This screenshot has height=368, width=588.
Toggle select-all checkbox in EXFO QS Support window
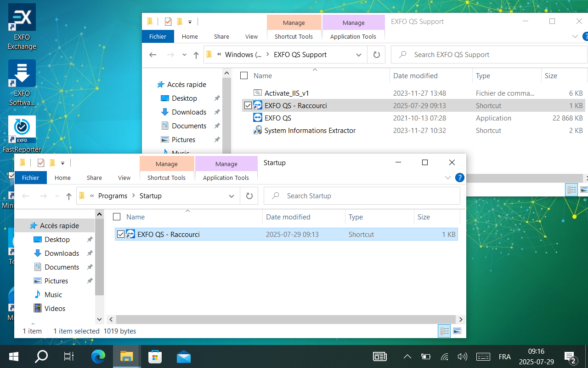pyautogui.click(x=244, y=76)
